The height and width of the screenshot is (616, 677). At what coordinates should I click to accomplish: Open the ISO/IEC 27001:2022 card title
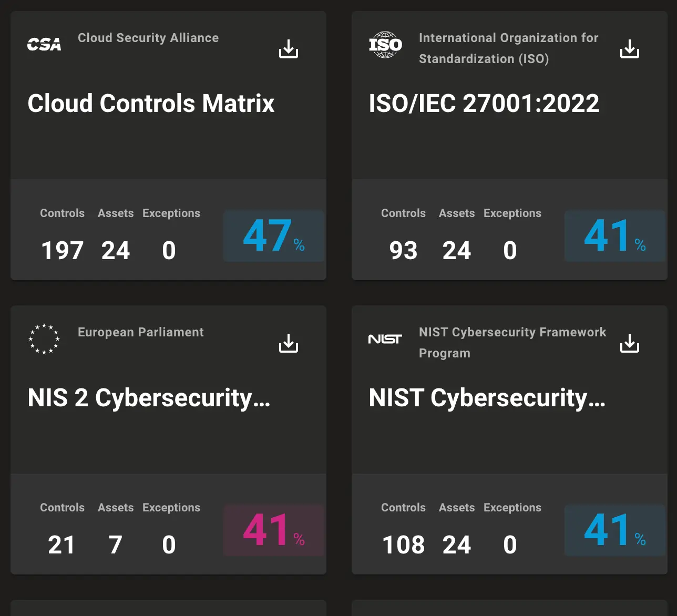click(x=484, y=103)
